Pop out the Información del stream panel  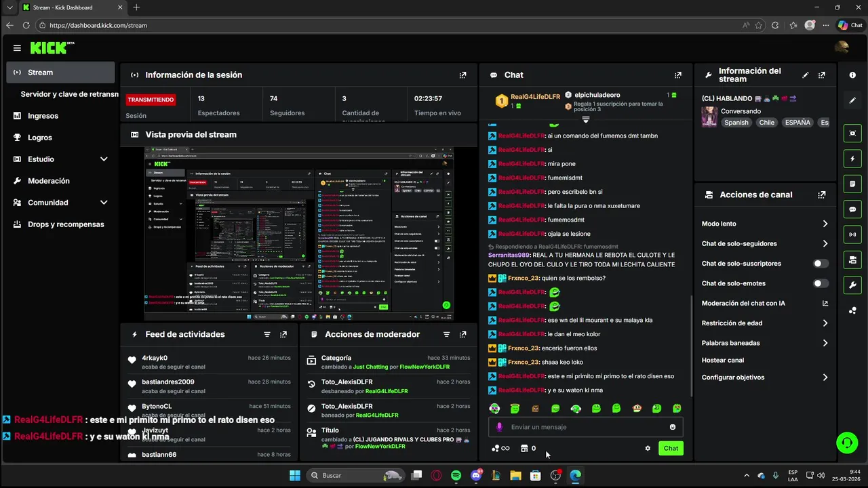pos(822,75)
